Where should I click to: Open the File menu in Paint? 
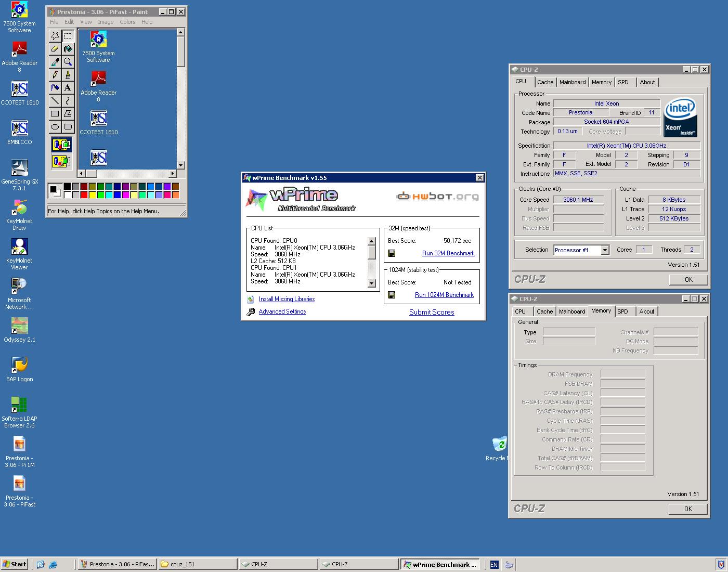pyautogui.click(x=54, y=22)
